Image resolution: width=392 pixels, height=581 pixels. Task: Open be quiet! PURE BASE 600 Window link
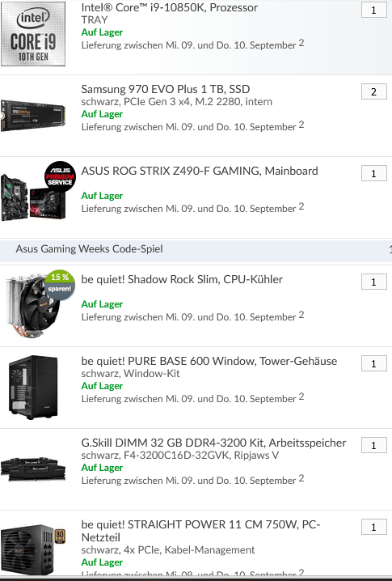coord(209,361)
